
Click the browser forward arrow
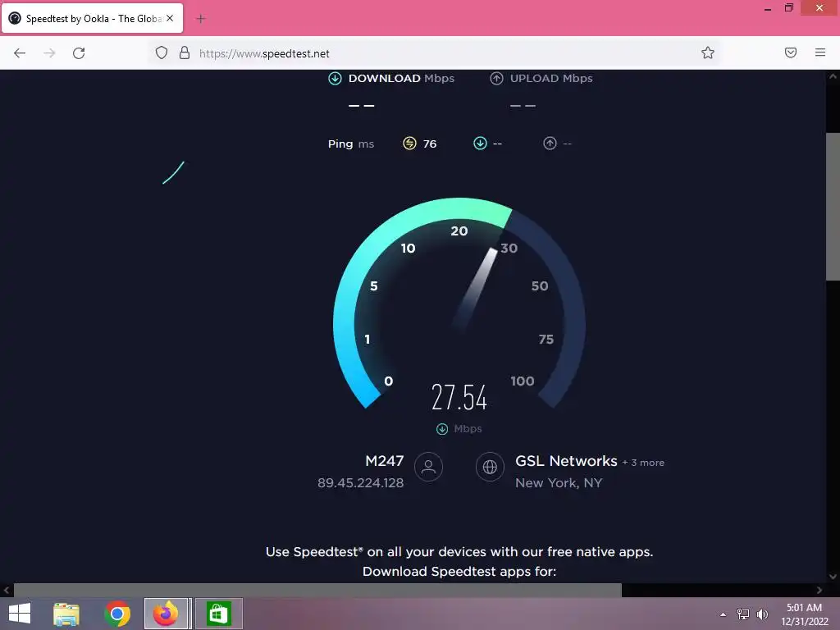click(x=49, y=53)
